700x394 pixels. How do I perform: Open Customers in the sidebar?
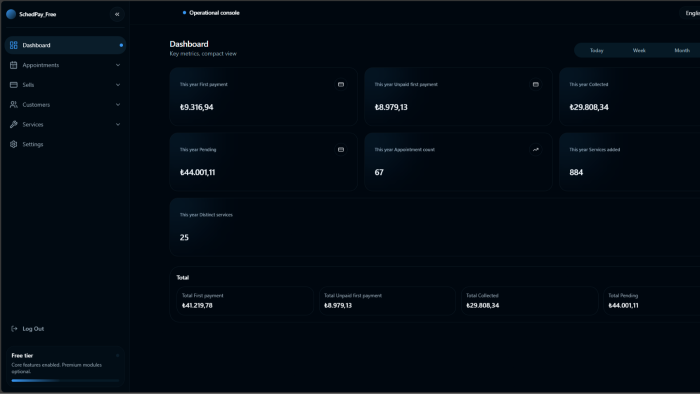[x=65, y=104]
